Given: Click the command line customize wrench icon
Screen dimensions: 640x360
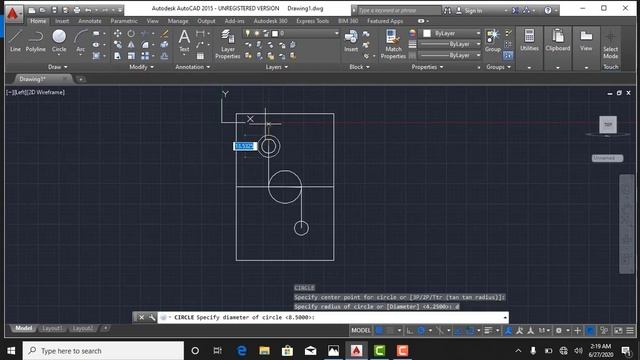Looking at the screenshot, I should [x=152, y=317].
